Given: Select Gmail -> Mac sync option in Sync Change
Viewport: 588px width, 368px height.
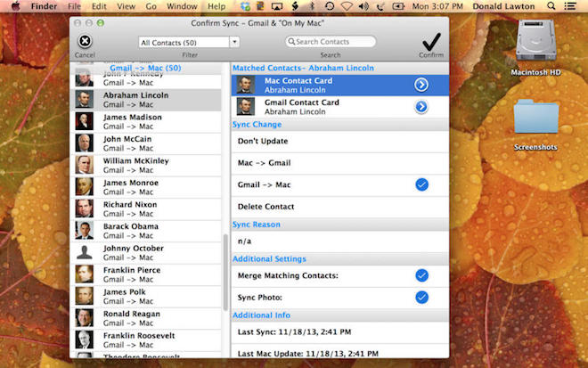Looking at the screenshot, I should [340, 185].
